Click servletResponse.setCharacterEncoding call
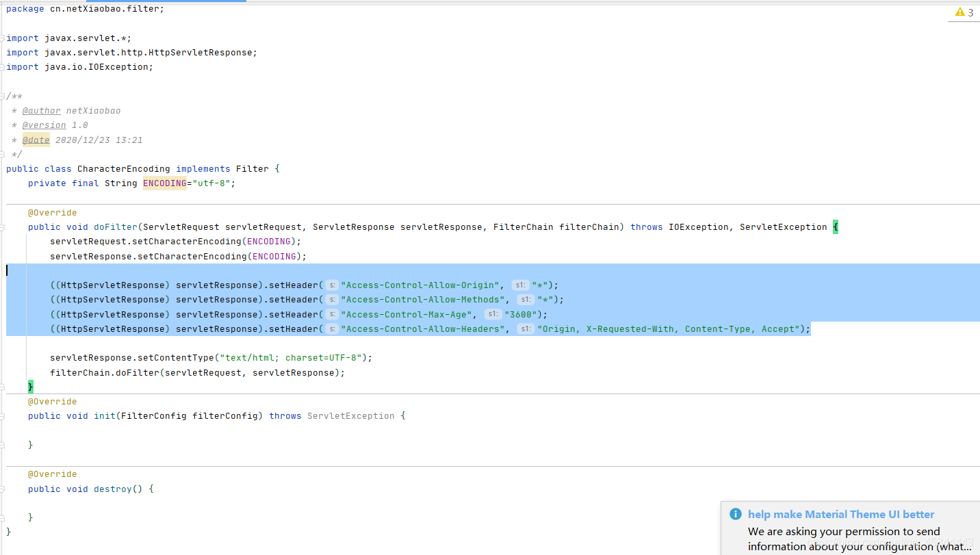 point(179,256)
